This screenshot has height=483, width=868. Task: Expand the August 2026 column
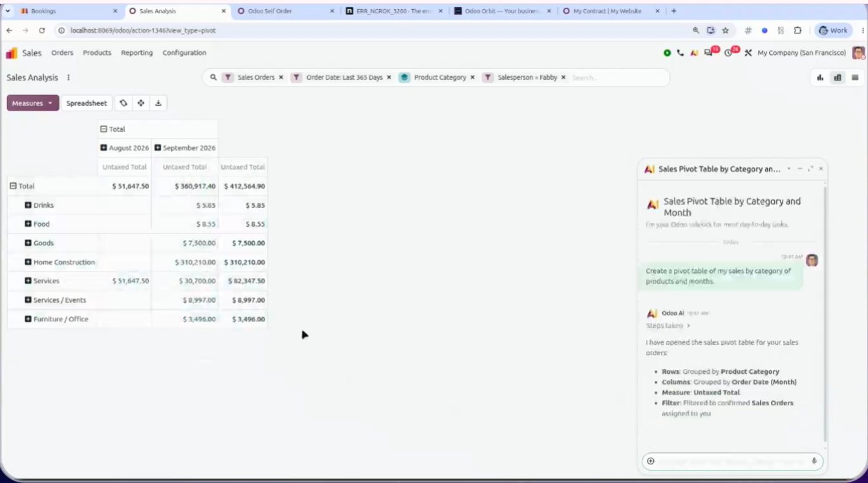pos(103,148)
